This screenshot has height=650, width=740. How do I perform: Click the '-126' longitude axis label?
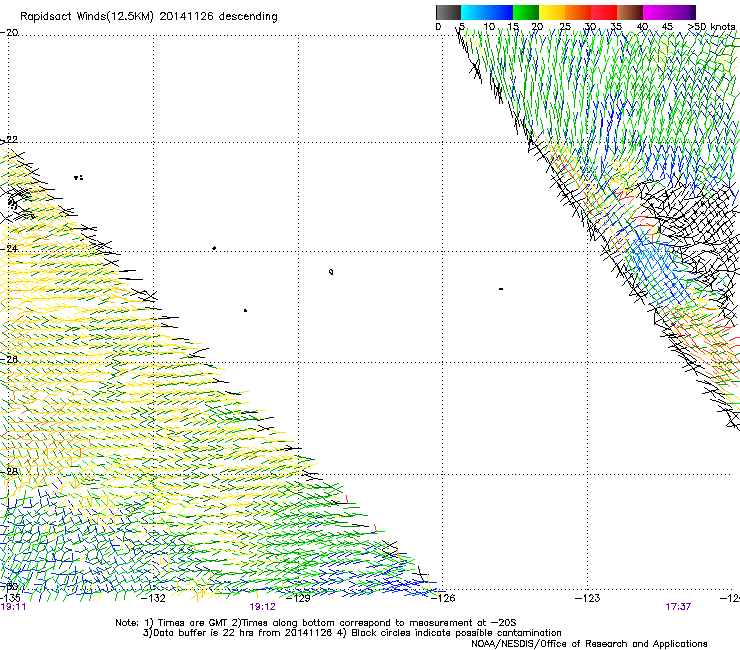443,598
